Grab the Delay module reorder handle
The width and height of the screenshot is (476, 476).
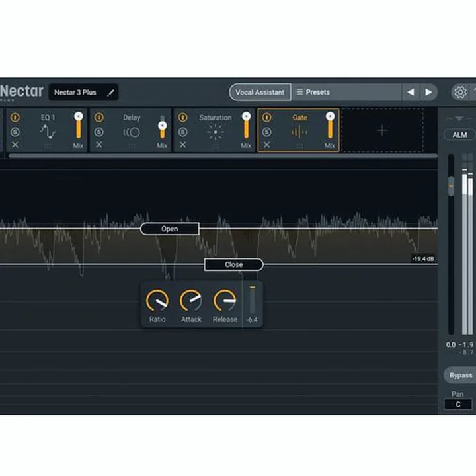[132, 146]
